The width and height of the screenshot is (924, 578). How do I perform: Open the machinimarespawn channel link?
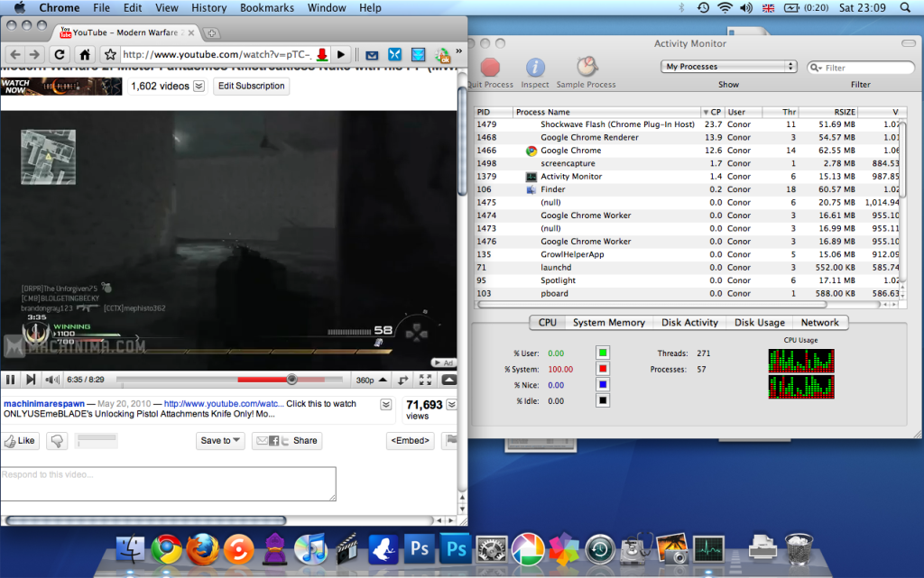coord(44,404)
